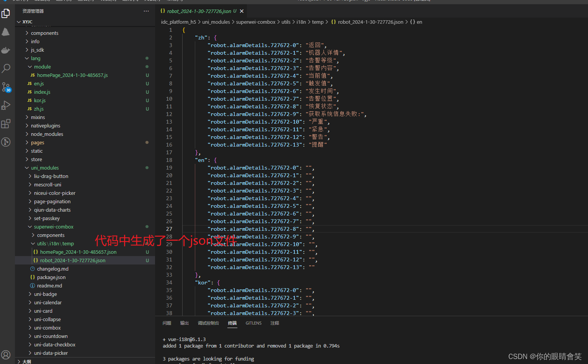Open the pyramid-shaped extension view in activity bar
The image size is (588, 364).
[x=6, y=32]
